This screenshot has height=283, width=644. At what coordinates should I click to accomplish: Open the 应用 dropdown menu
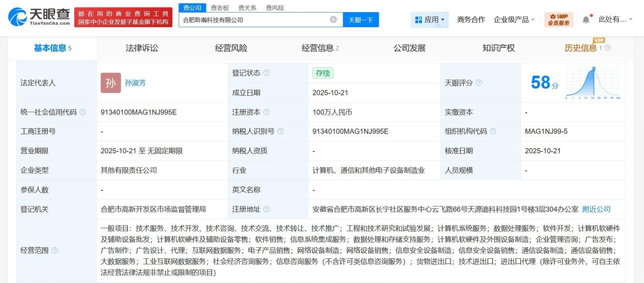(429, 20)
